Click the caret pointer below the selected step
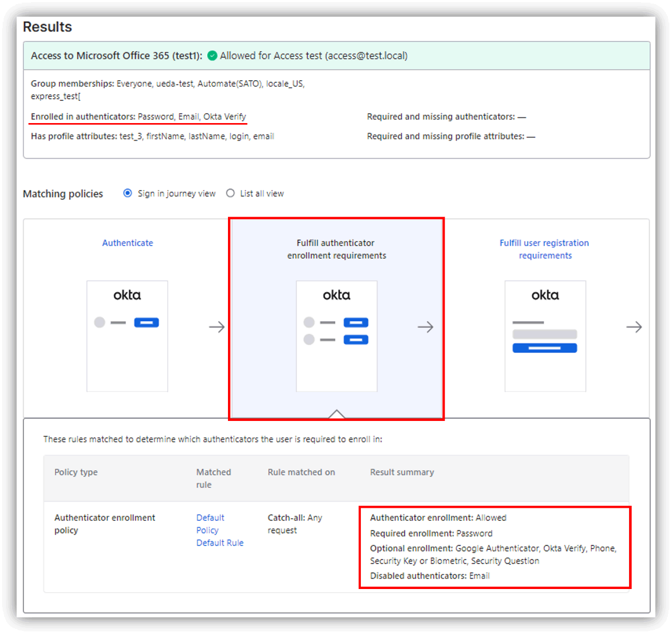The image size is (672, 634). tap(337, 414)
